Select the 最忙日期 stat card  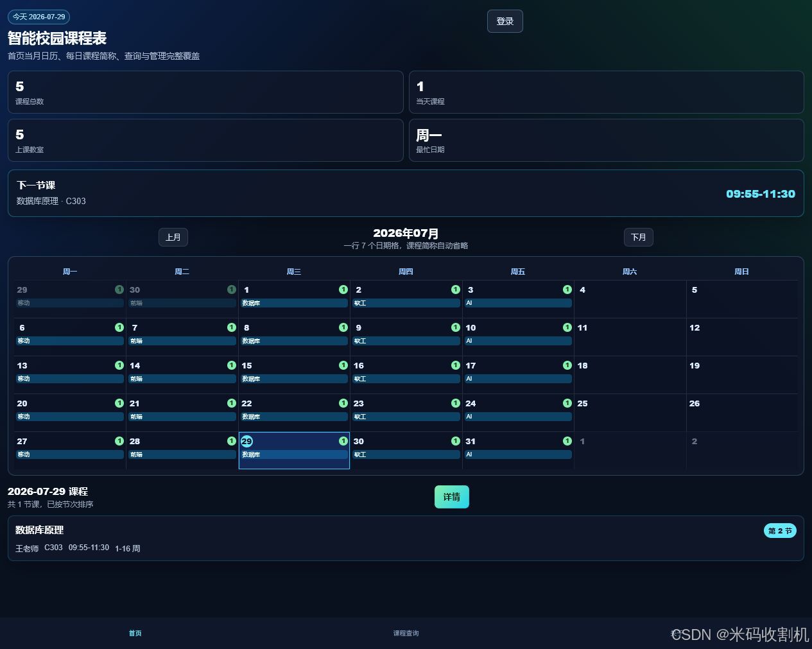click(x=606, y=140)
